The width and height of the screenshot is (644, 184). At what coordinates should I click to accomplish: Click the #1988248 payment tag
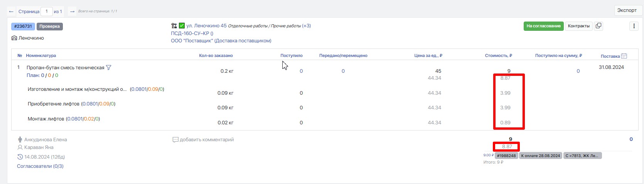[506, 156]
